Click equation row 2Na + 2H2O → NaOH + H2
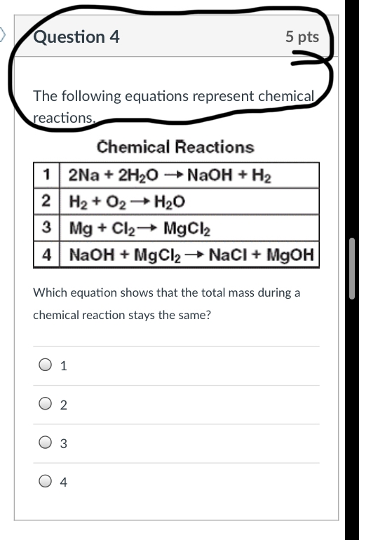The width and height of the screenshot is (392, 540). tap(189, 175)
